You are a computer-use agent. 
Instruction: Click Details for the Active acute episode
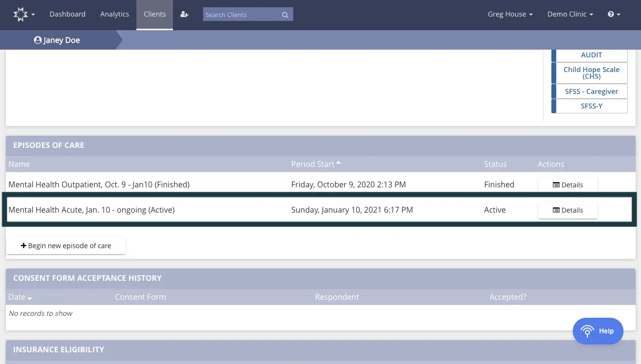coord(567,210)
